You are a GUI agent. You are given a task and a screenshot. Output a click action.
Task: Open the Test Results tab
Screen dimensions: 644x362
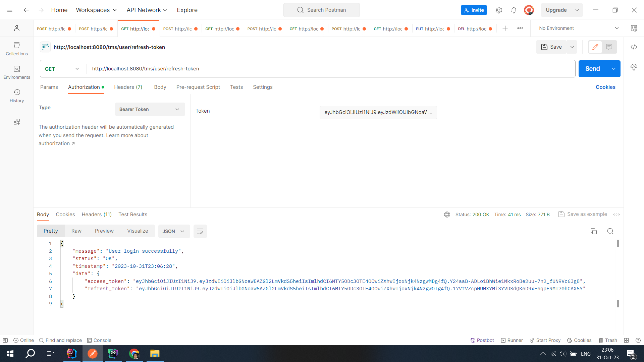[x=133, y=215]
